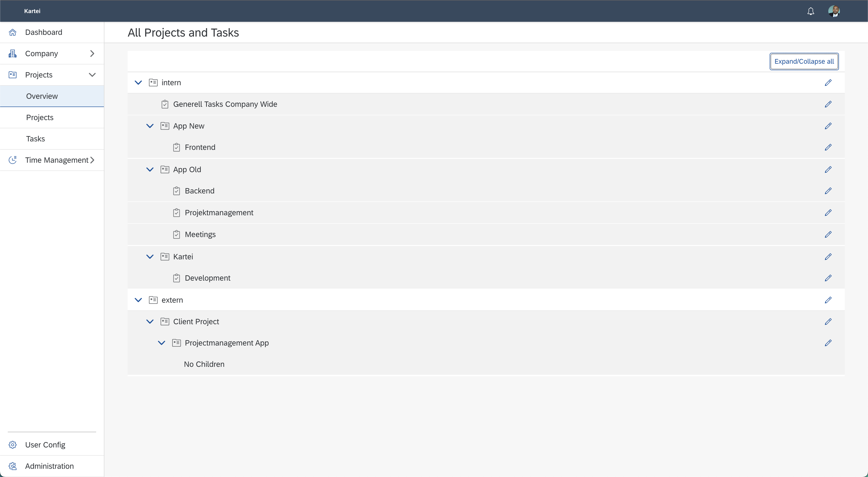Click the User Config gear icon
The width and height of the screenshot is (868, 477).
pyautogui.click(x=12, y=445)
